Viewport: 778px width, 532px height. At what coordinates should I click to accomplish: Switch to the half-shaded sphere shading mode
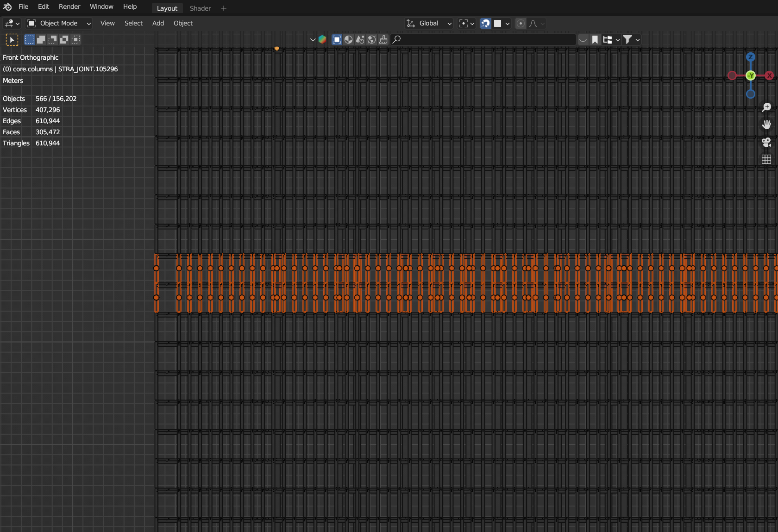pos(348,40)
